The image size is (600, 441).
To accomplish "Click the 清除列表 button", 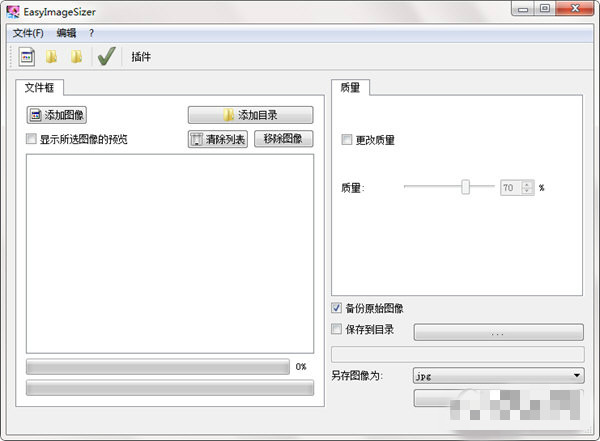I will tap(218, 139).
